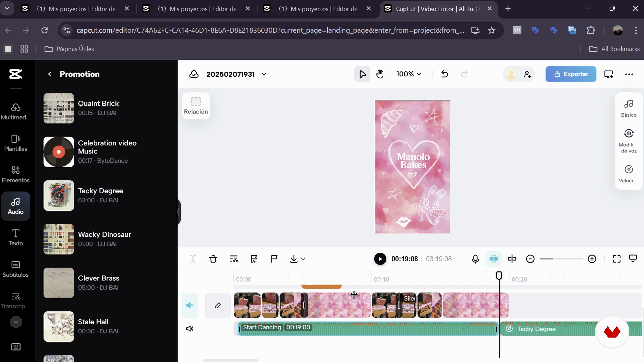Expand more sidebar tools chevron
This screenshot has height=362, width=644.
(x=16, y=322)
